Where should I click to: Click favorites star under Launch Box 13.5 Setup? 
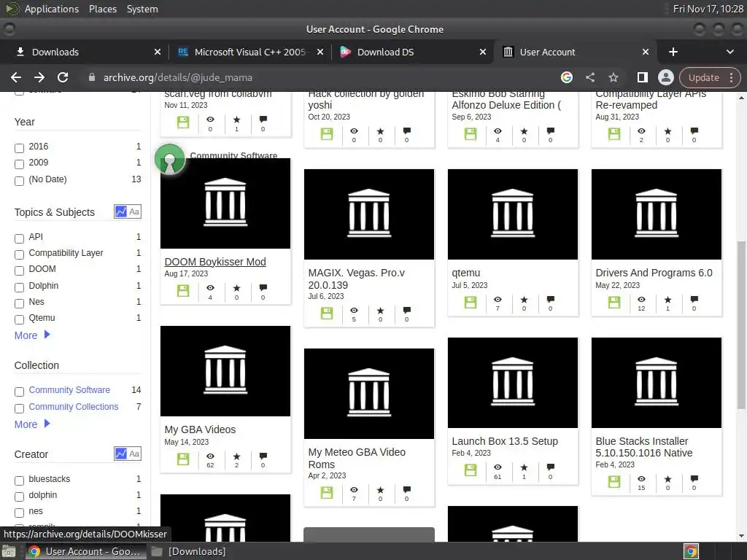coord(524,467)
